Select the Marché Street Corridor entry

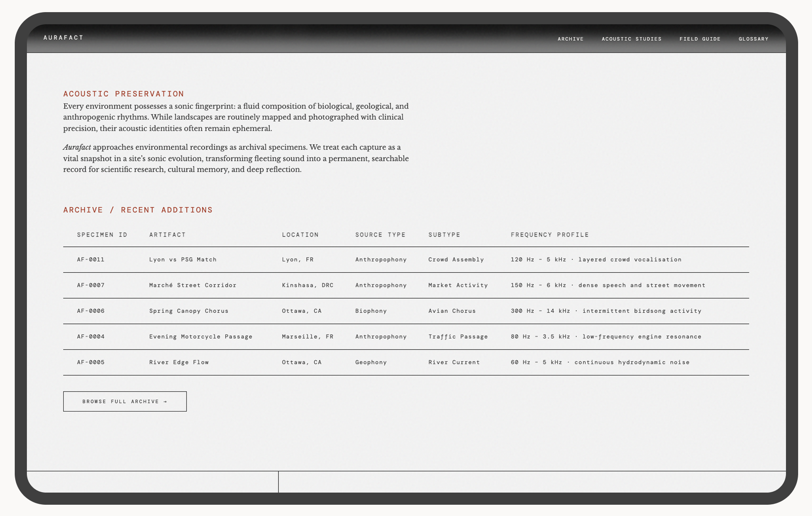point(193,285)
